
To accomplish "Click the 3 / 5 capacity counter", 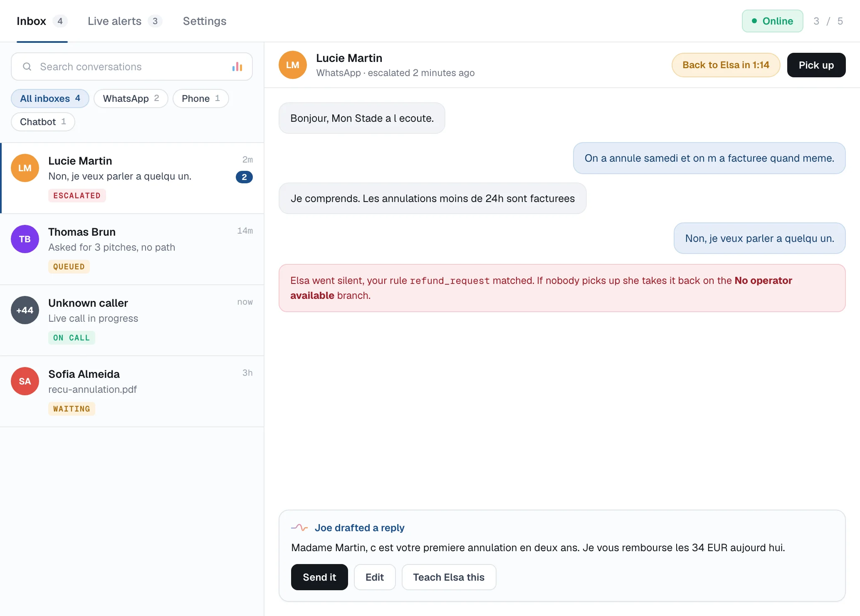I will coord(828,21).
